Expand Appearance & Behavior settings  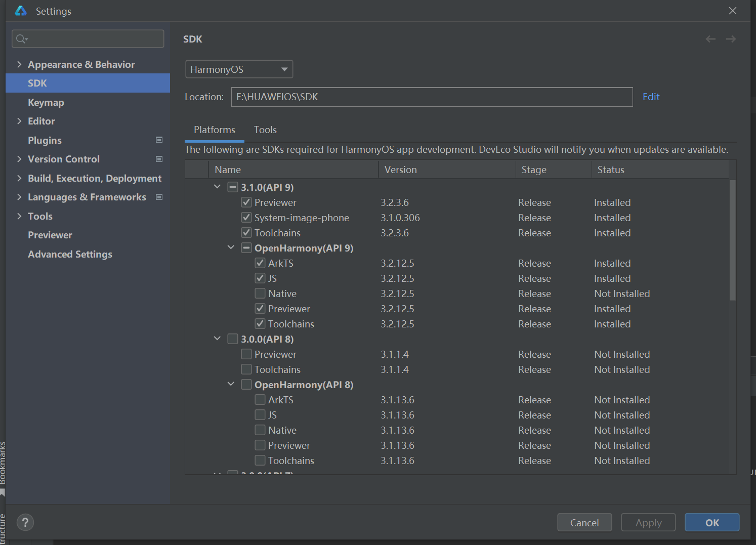coord(19,64)
